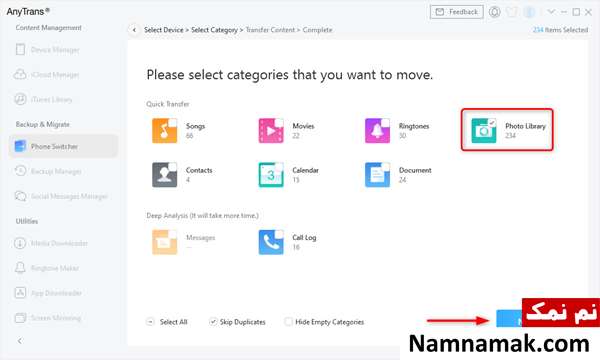
Task: Click the teal Photo Library camera icon
Action: (484, 130)
